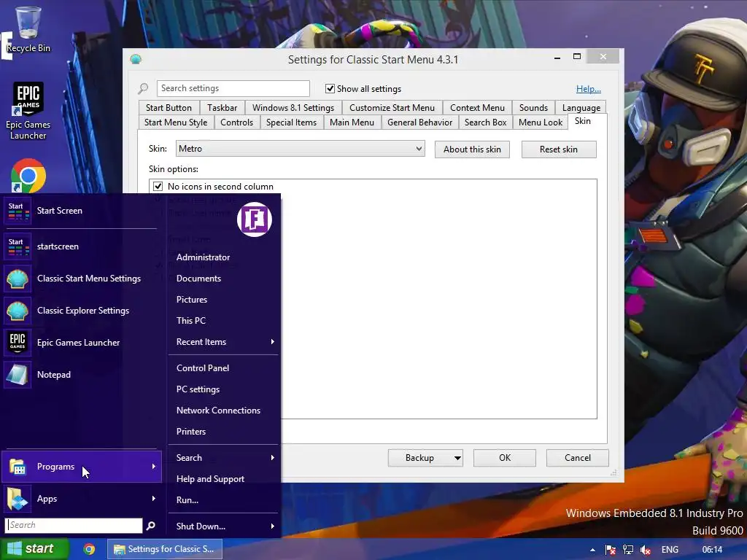
Task: Click the Fortnite user picture
Action: coord(255,219)
